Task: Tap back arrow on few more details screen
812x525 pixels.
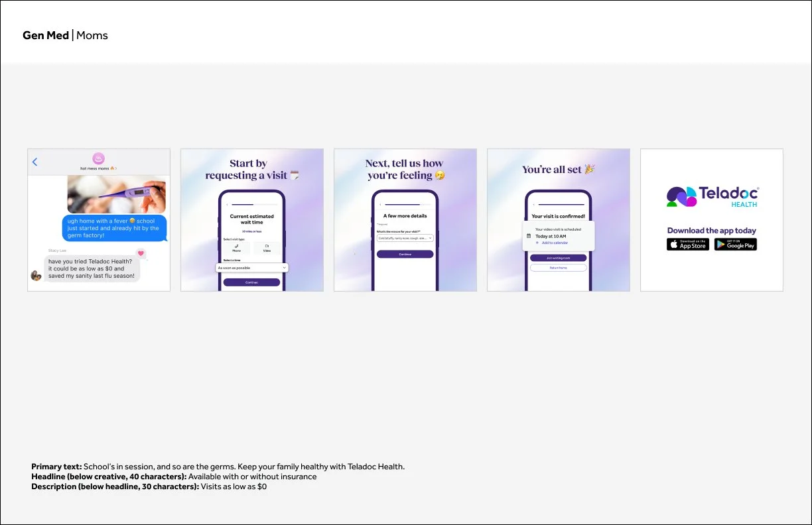Action: coord(379,205)
